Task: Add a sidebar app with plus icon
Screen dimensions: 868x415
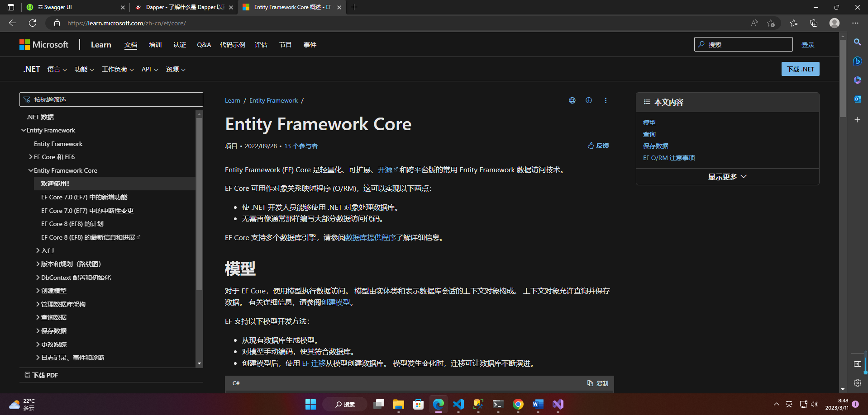Action: tap(857, 120)
